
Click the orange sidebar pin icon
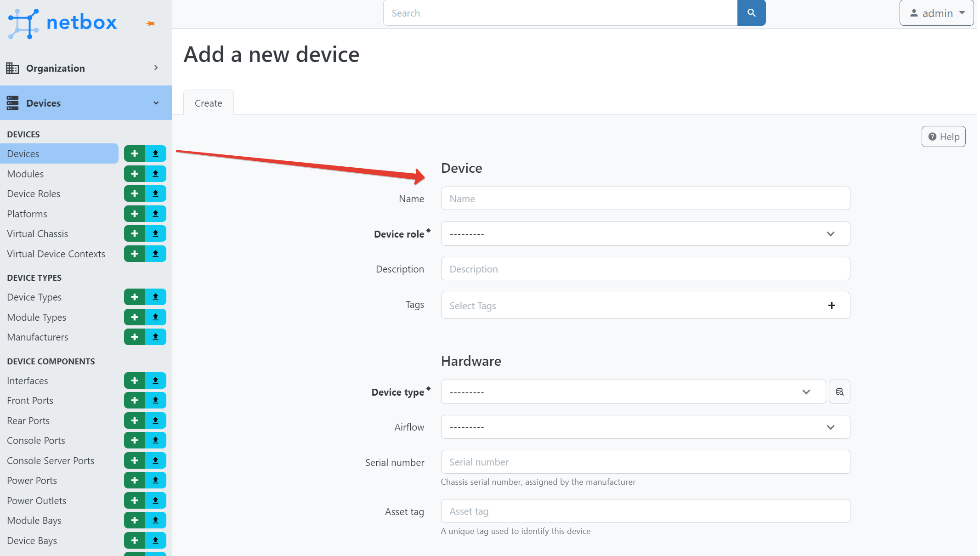tap(151, 23)
